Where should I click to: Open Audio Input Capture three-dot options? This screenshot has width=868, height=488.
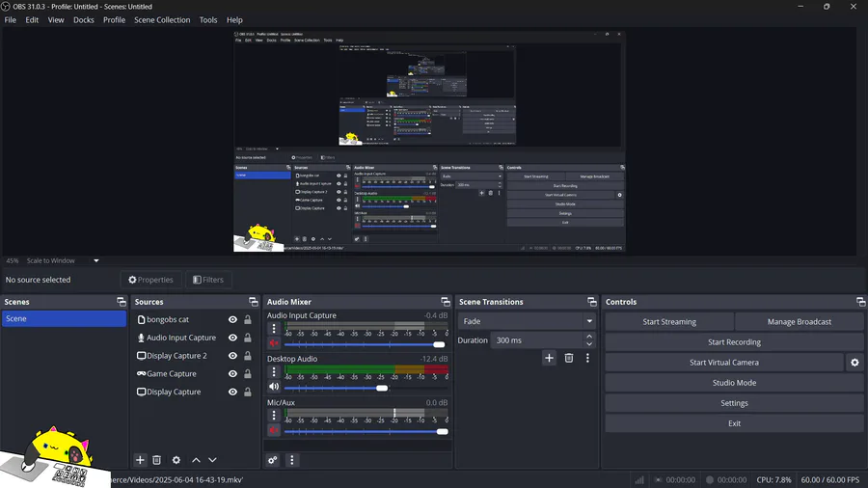point(274,328)
